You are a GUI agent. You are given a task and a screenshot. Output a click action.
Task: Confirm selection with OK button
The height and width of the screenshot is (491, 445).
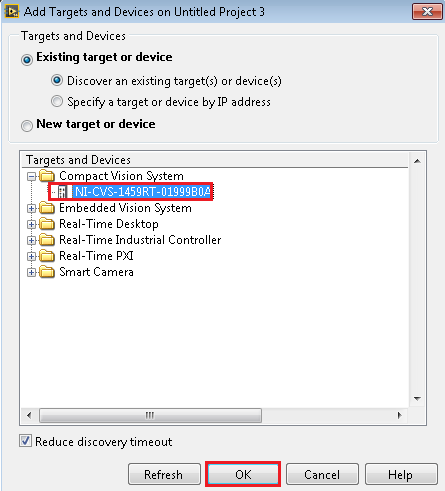tap(243, 474)
